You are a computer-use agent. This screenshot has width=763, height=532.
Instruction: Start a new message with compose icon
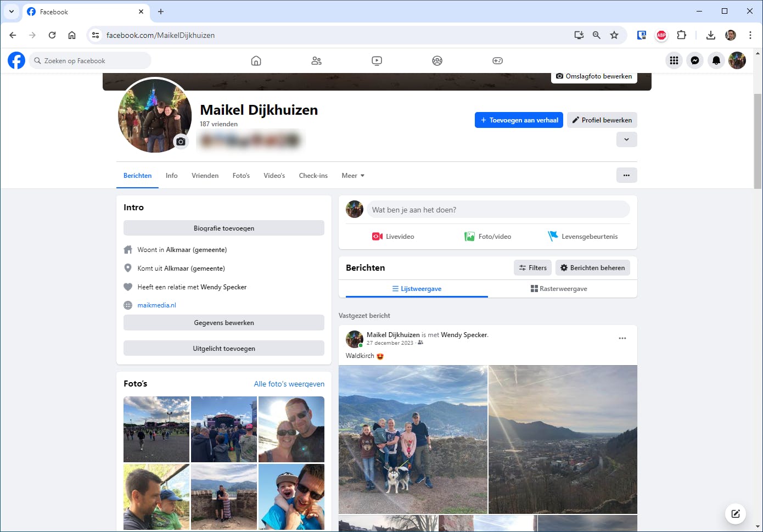[x=736, y=514]
